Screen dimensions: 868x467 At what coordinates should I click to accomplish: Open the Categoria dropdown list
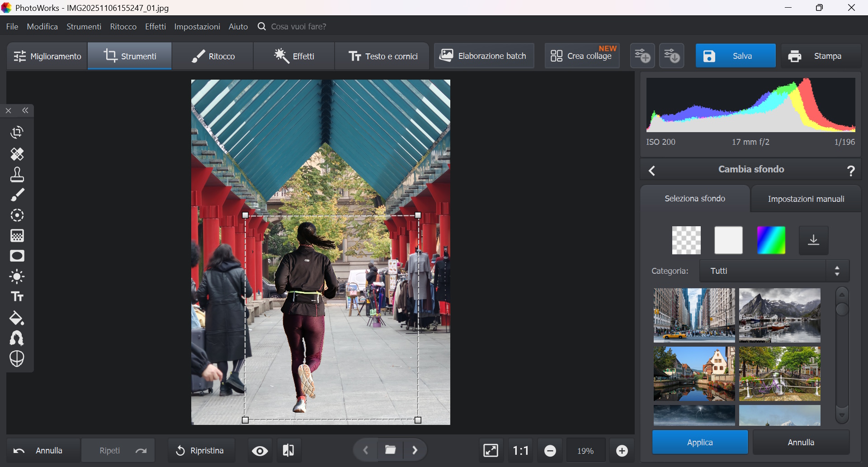[x=774, y=271]
